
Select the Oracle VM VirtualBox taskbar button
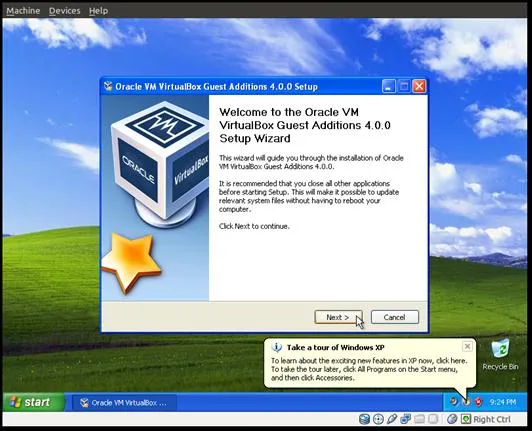click(x=124, y=403)
